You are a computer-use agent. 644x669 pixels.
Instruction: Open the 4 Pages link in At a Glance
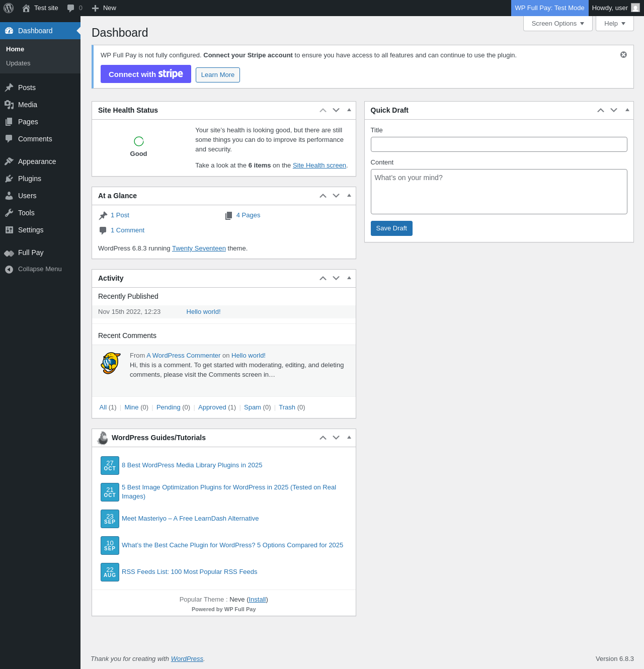(248, 215)
